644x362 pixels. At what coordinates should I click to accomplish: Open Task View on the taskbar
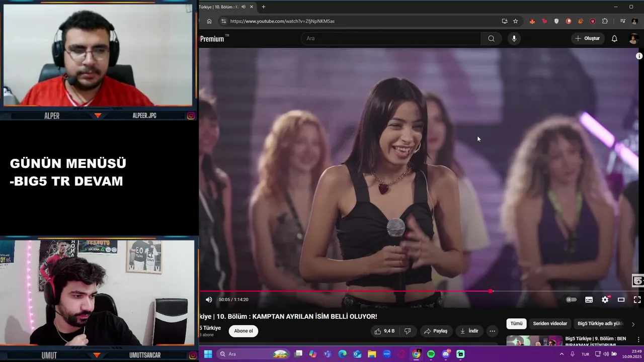pos(298,354)
